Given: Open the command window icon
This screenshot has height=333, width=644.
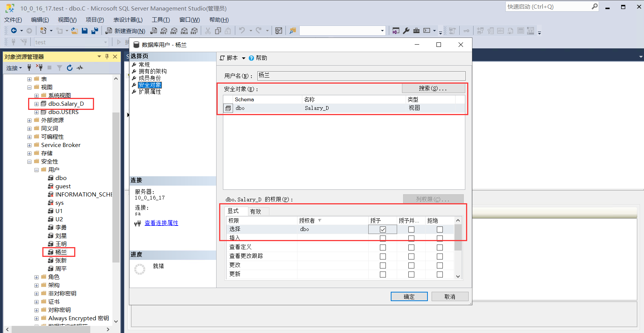Looking at the screenshot, I should (427, 31).
